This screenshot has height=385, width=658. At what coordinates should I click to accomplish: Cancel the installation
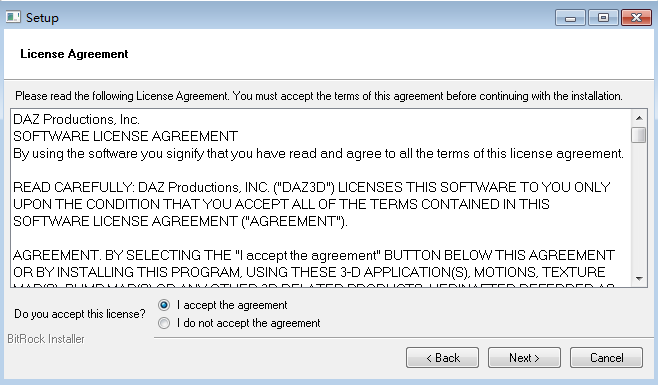[606, 358]
